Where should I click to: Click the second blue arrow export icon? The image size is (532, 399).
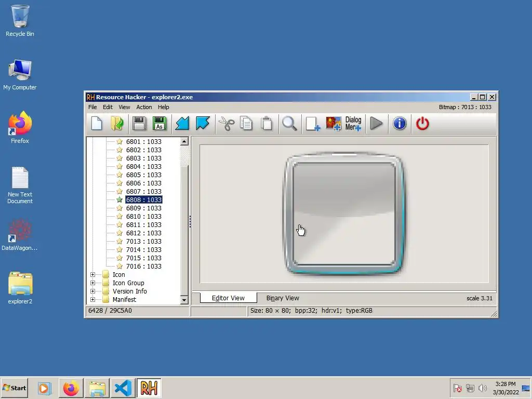tap(203, 124)
